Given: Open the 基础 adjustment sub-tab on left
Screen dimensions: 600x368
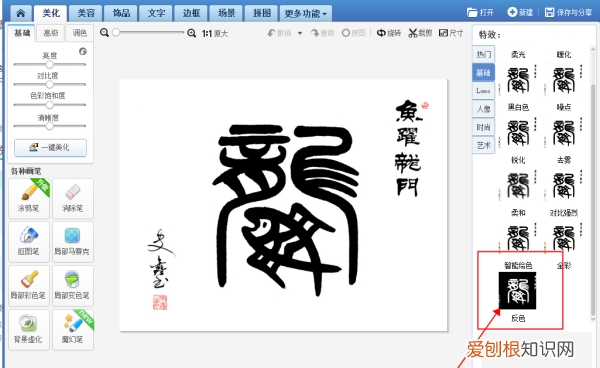Looking at the screenshot, I should 22,33.
